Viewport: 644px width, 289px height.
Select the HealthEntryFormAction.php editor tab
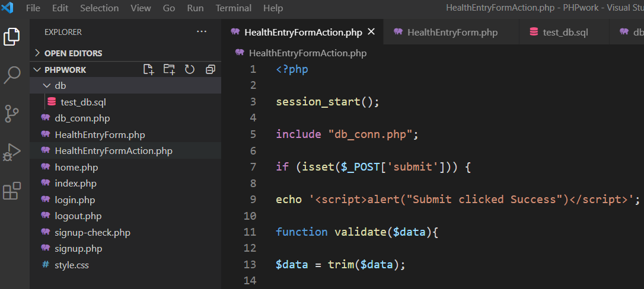click(303, 32)
